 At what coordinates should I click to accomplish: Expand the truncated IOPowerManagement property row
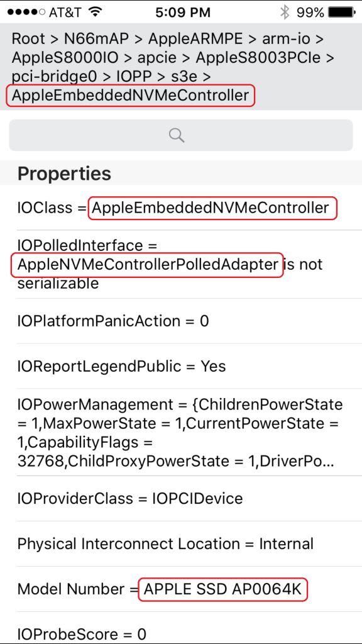click(181, 433)
